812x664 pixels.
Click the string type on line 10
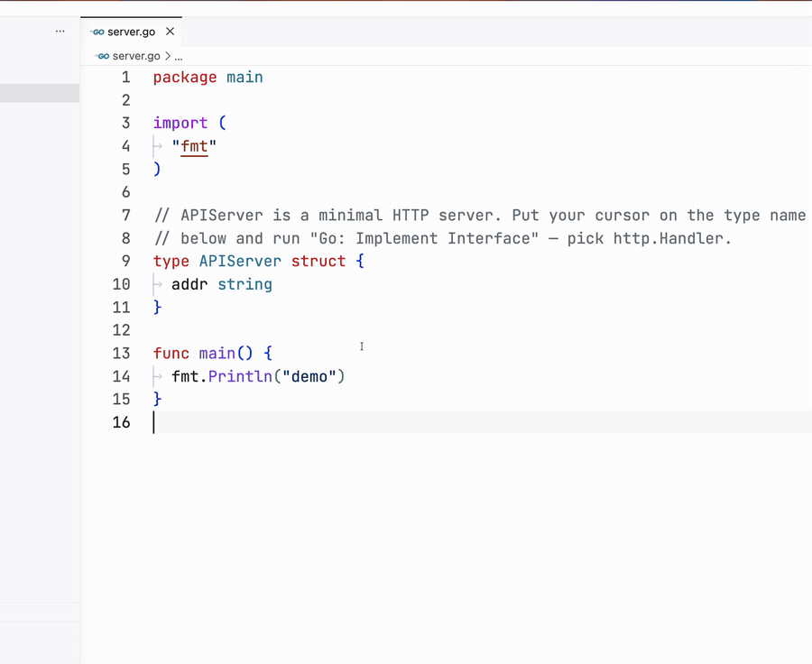click(245, 284)
